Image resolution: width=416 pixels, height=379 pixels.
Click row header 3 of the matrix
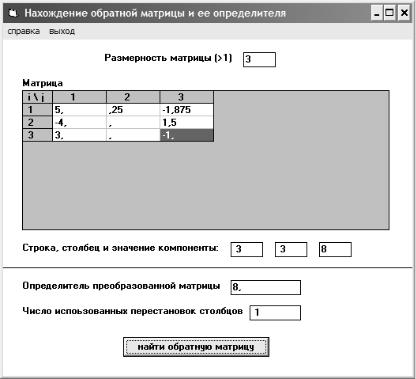(x=37, y=135)
